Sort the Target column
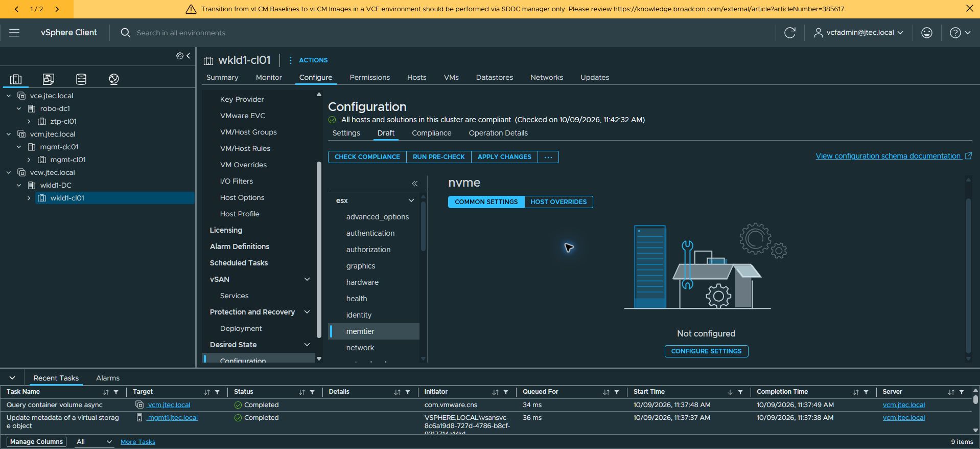980x449 pixels. pyautogui.click(x=206, y=392)
